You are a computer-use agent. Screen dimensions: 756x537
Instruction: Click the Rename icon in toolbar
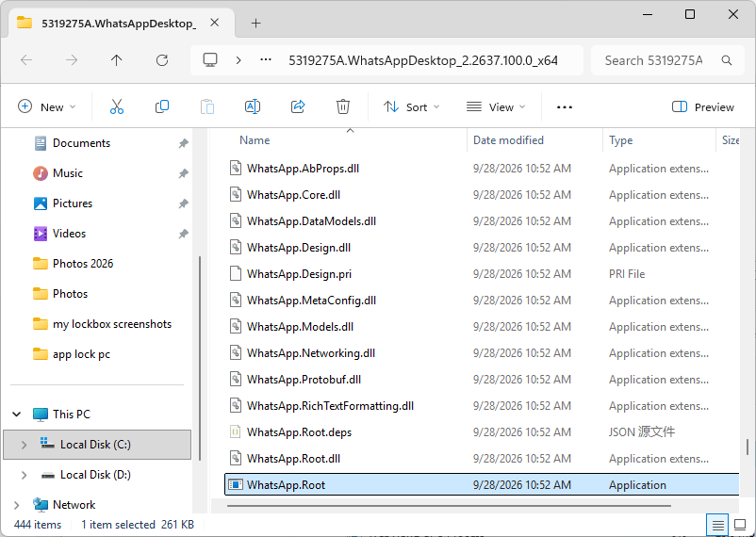[253, 106]
